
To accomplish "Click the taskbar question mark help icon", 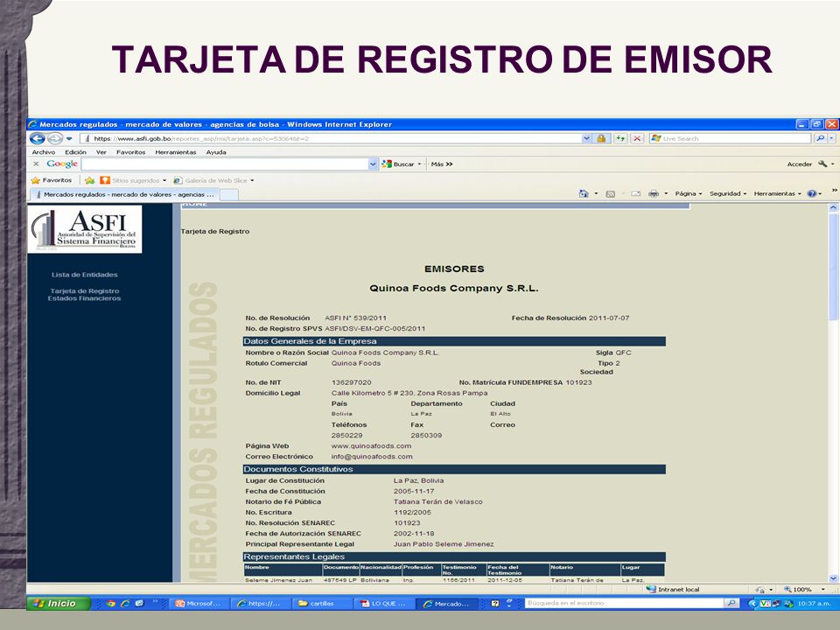I will click(495, 603).
